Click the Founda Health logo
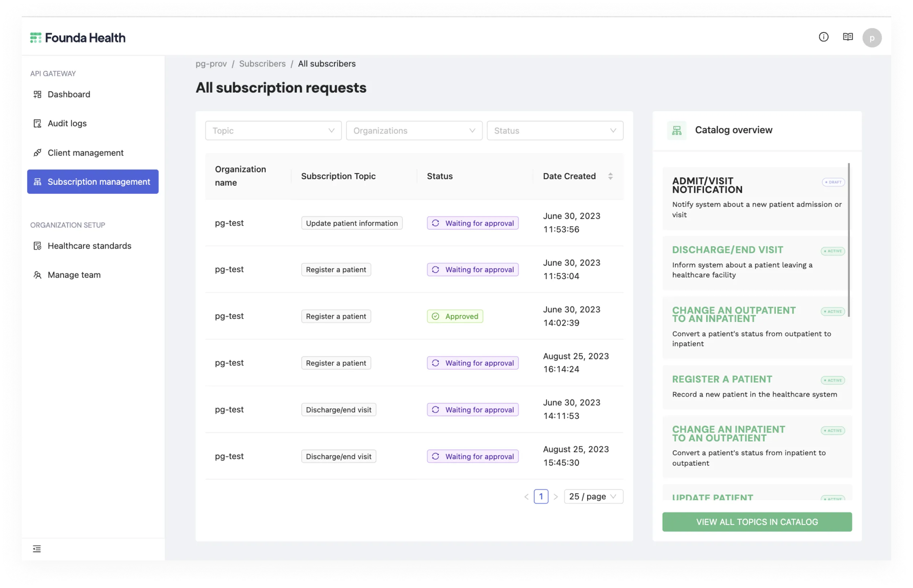Viewport: 913px width, 588px height. point(78,38)
